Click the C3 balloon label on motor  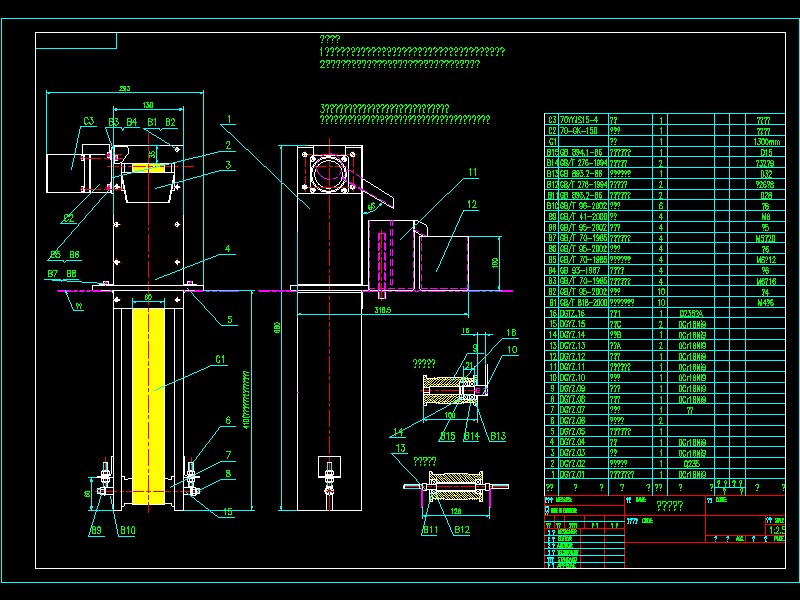(x=89, y=121)
